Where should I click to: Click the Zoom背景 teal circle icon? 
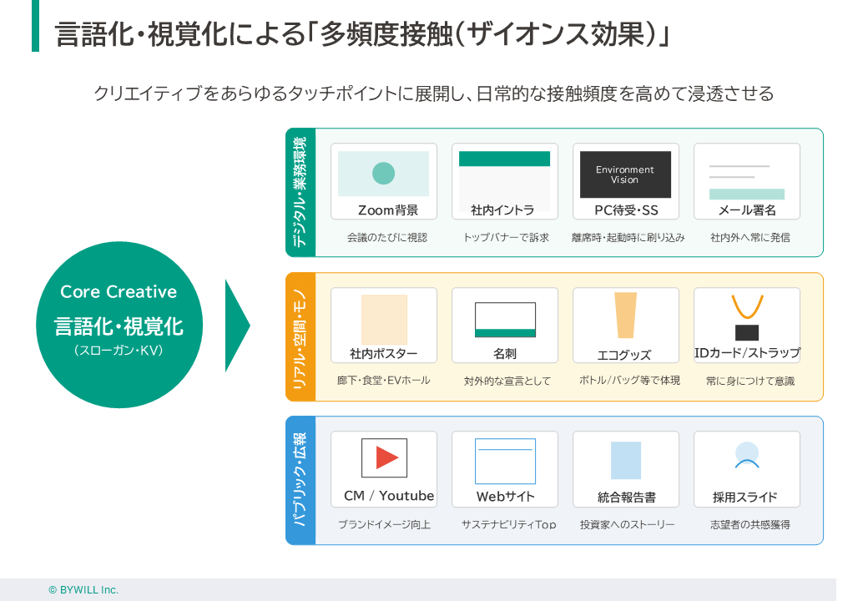[x=383, y=173]
